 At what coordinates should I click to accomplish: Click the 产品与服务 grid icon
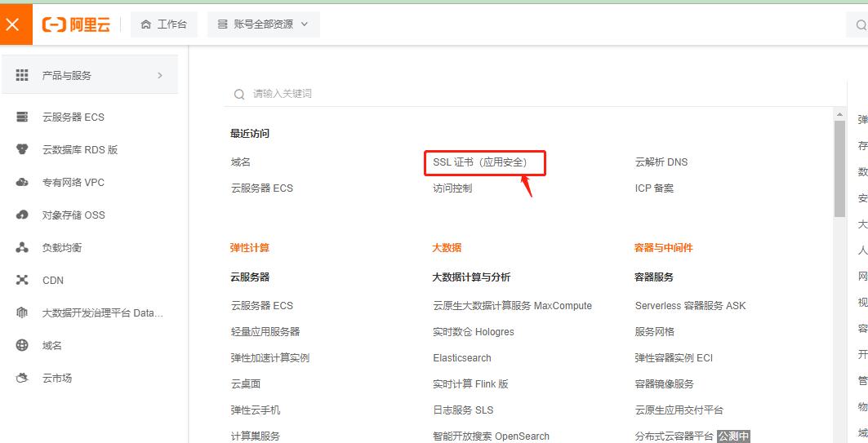(x=22, y=75)
